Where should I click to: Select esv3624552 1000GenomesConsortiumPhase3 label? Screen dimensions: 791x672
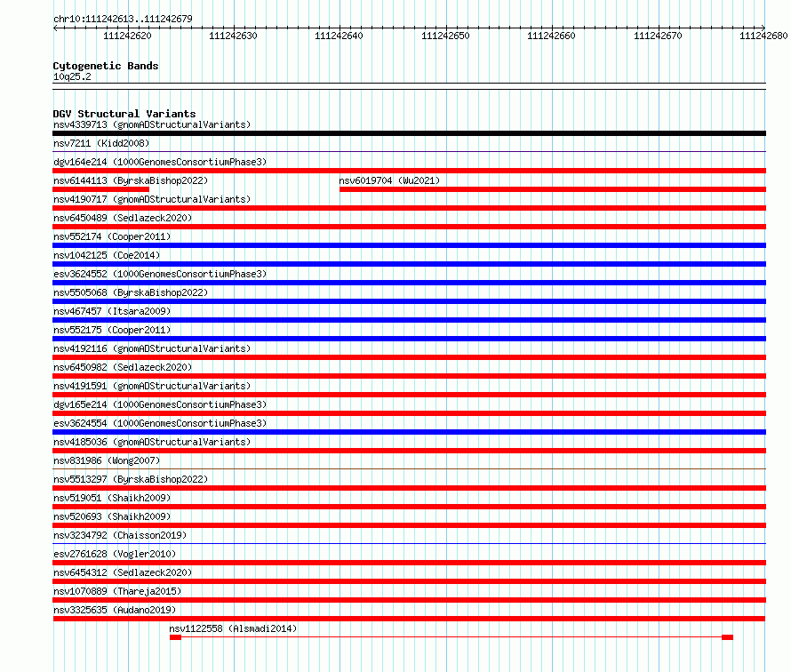(x=160, y=274)
